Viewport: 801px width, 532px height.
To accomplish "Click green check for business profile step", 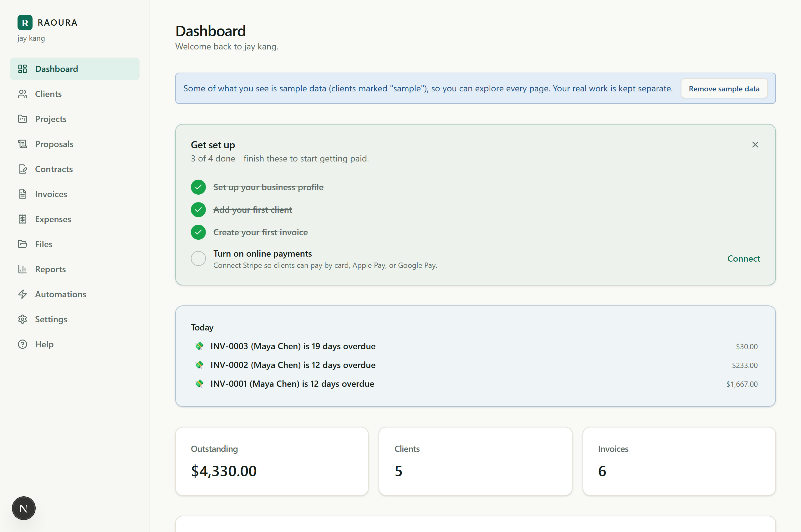I will 198,187.
